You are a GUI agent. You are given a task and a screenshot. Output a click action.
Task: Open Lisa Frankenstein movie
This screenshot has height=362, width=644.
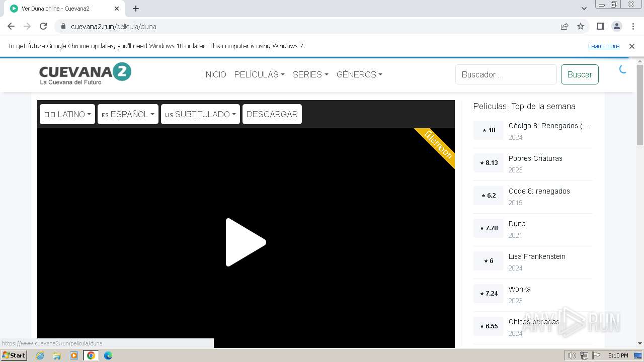[x=537, y=256]
